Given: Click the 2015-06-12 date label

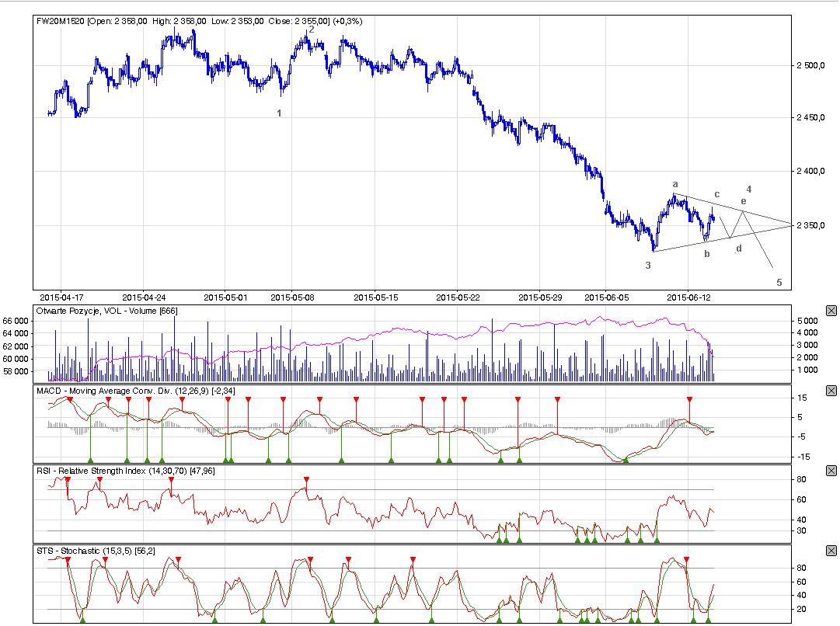Looking at the screenshot, I should [688, 297].
